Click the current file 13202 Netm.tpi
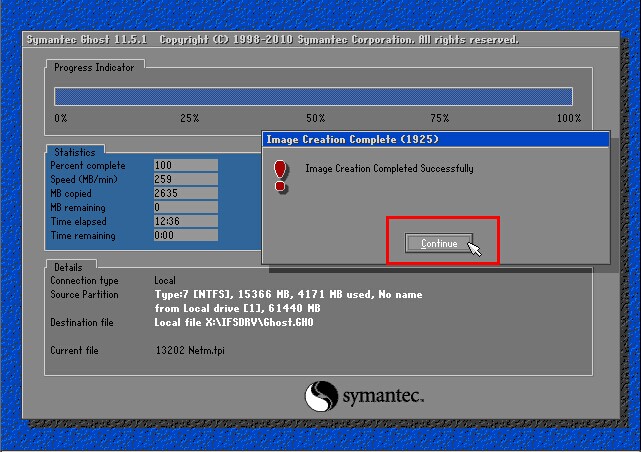The height and width of the screenshot is (452, 641). click(x=192, y=351)
